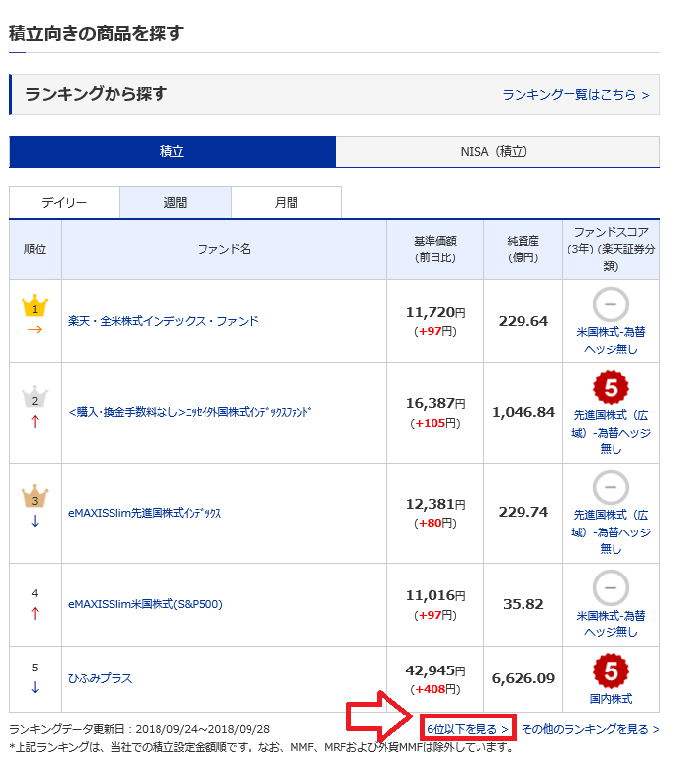Open eMAXISSlim米国株式(S&P500) fund link

[x=146, y=604]
